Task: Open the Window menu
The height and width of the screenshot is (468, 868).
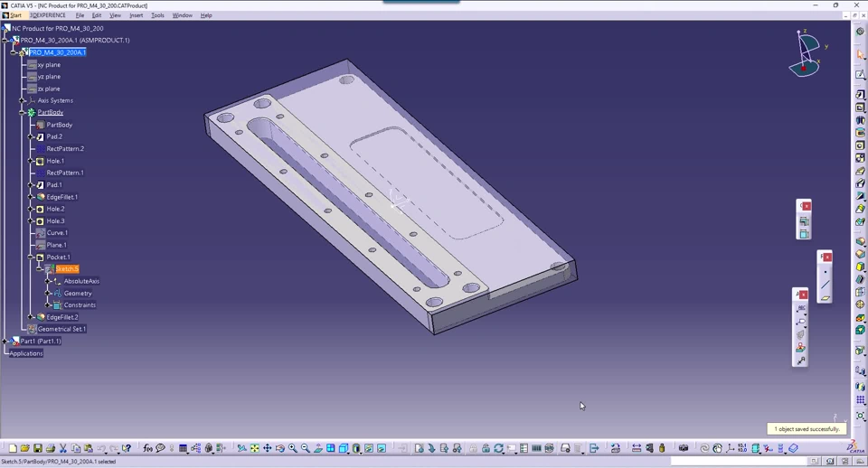Action: click(182, 15)
